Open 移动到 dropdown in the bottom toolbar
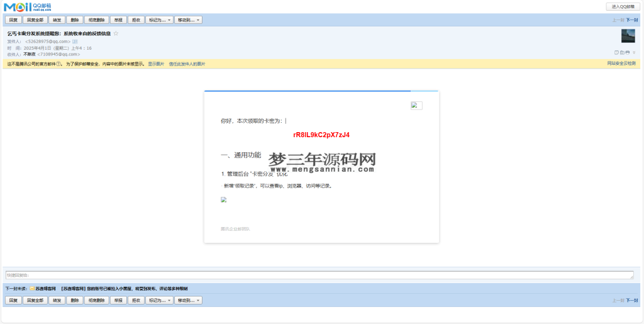The width and height of the screenshot is (644, 324). [x=188, y=301]
